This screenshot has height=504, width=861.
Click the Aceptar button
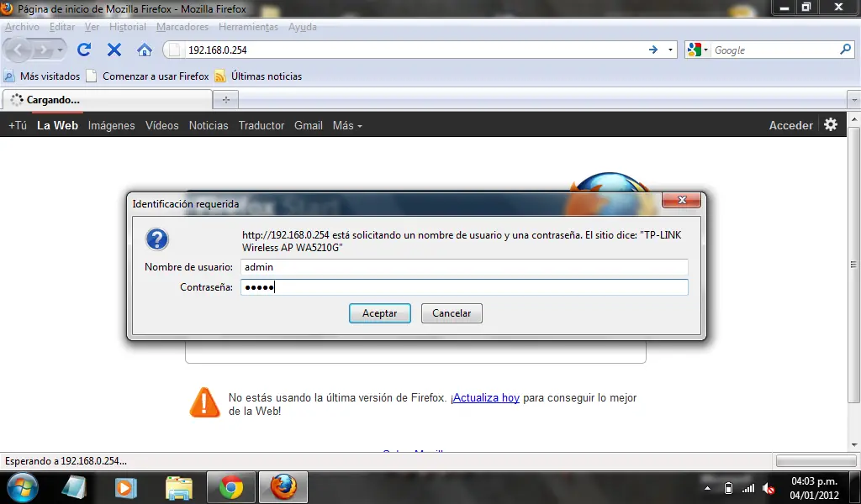[x=379, y=313]
